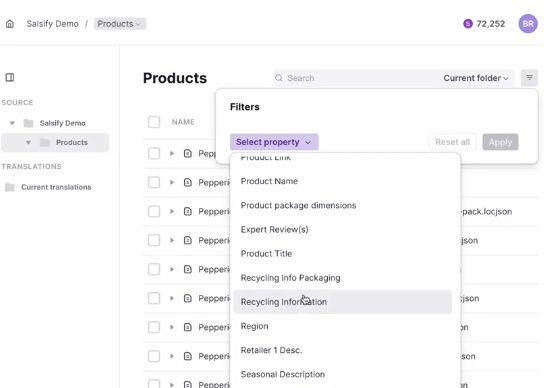Choose the Product Title property
Viewport: 544px width, 388px height.
tap(342, 254)
